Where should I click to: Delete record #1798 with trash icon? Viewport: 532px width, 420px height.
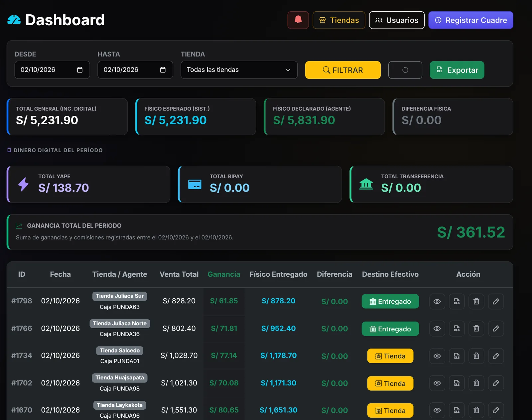[x=476, y=301]
